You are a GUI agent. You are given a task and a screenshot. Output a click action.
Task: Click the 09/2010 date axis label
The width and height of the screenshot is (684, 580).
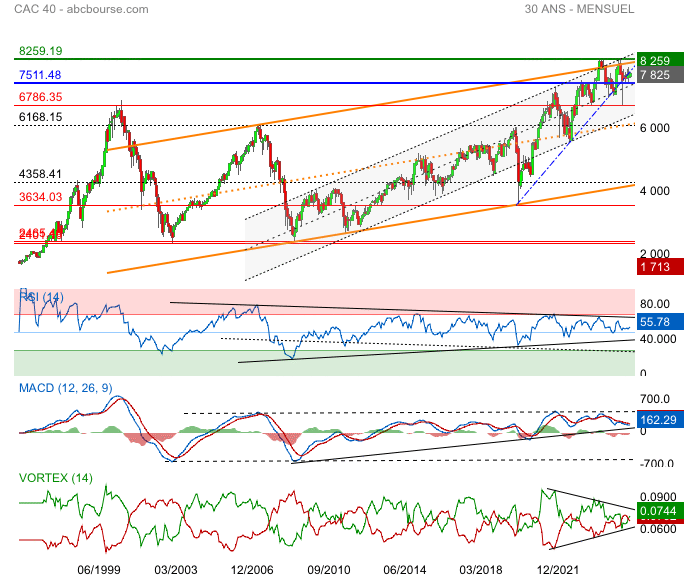pos(329,570)
